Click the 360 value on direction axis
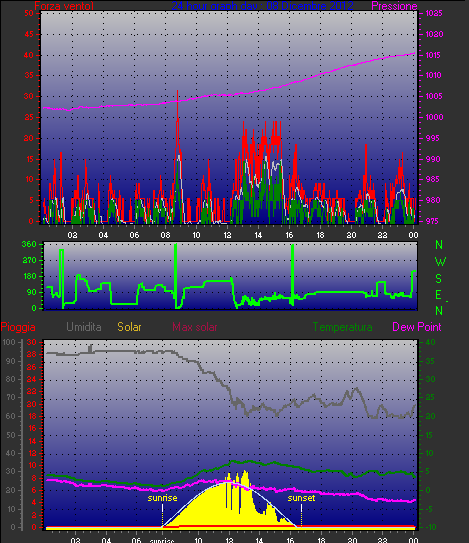 pos(29,244)
